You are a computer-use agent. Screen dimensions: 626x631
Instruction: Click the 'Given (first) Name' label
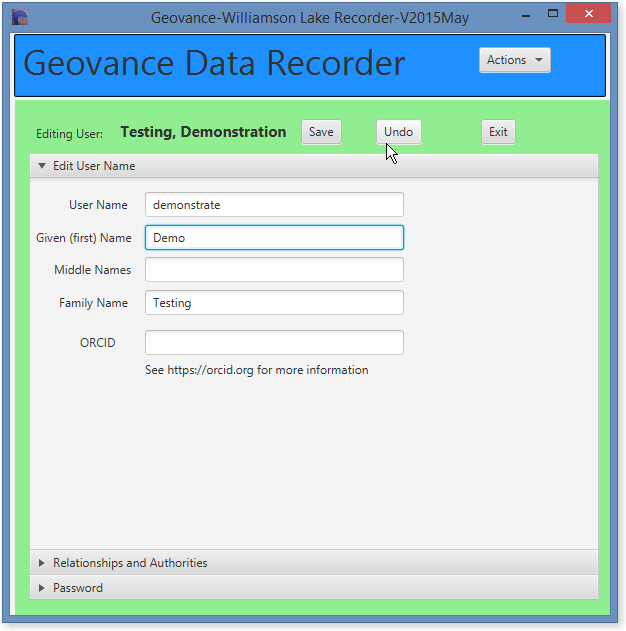click(84, 238)
